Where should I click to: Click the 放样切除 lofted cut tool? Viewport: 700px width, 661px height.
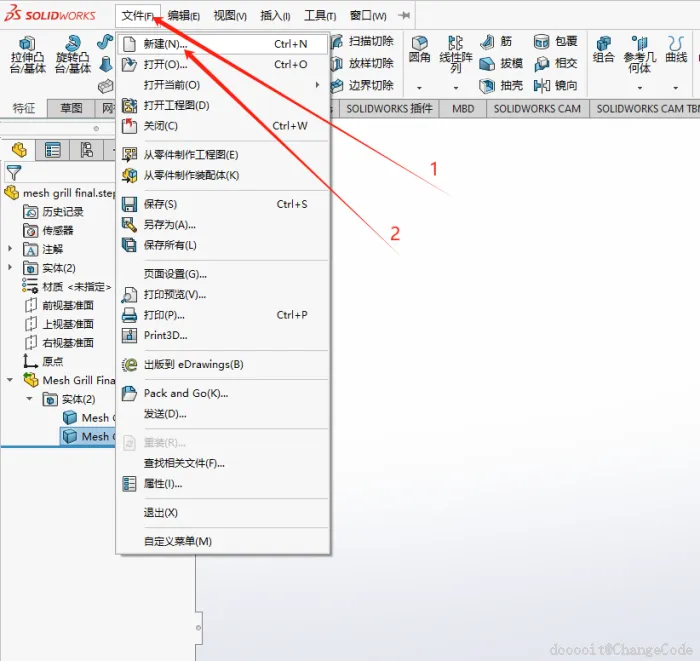[362, 63]
